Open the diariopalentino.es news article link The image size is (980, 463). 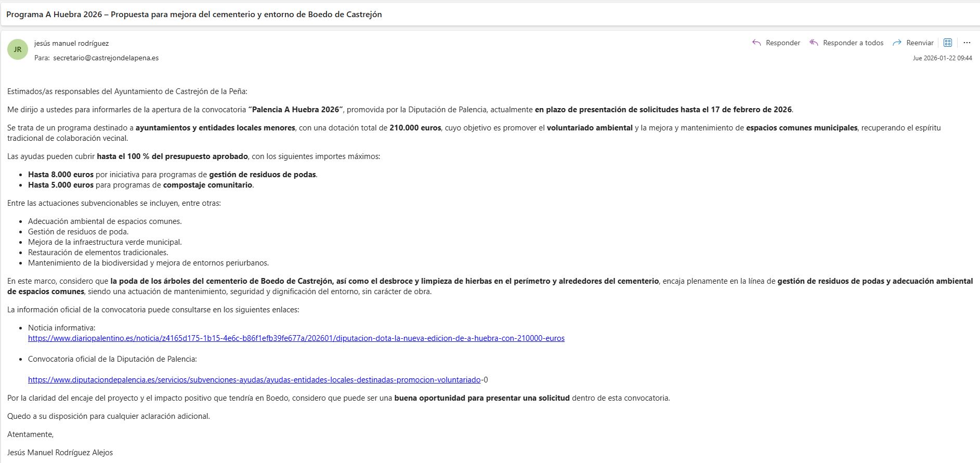point(296,338)
